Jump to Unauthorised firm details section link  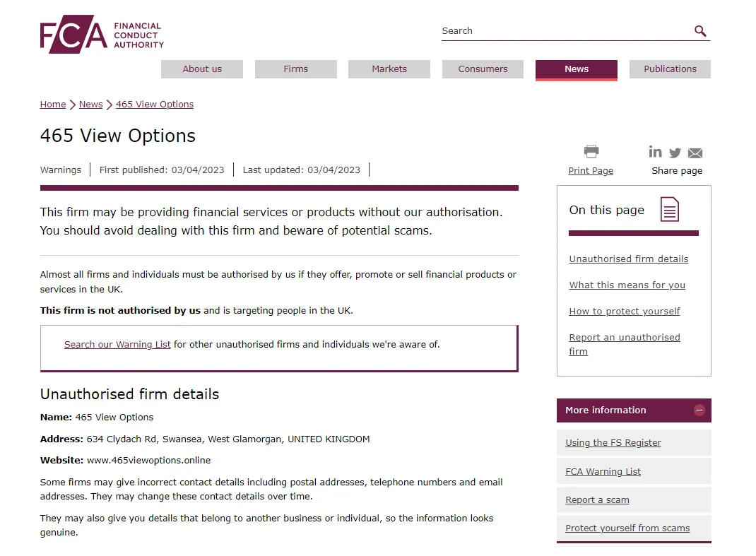629,259
